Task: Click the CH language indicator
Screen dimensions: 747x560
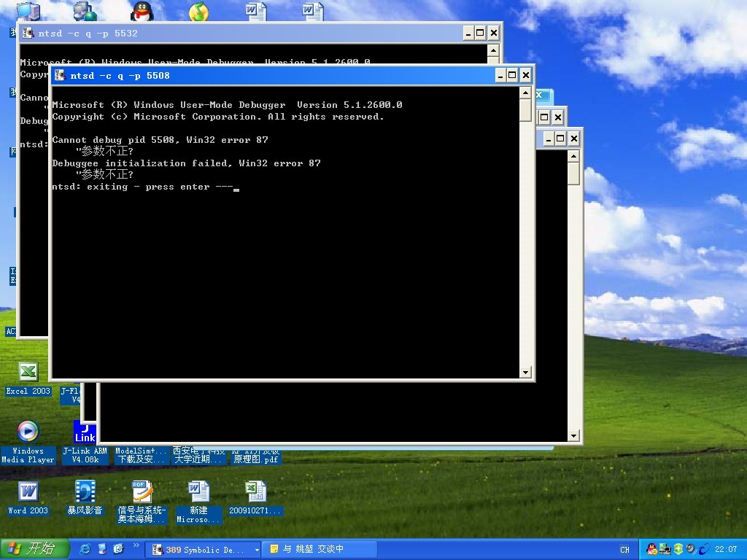Action: [x=624, y=550]
